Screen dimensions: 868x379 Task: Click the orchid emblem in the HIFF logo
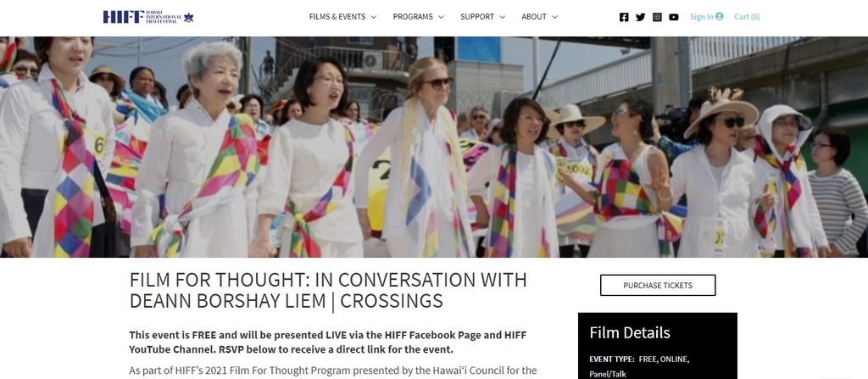pos(189,17)
